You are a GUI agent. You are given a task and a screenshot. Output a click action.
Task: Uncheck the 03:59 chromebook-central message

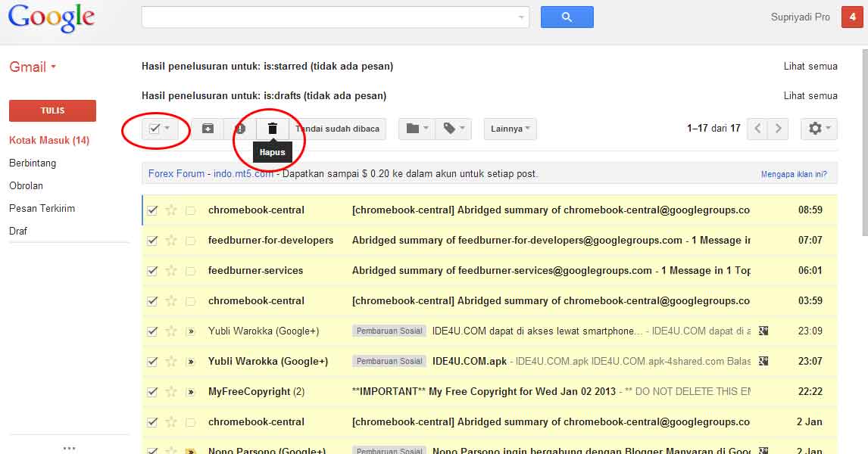[x=152, y=301]
